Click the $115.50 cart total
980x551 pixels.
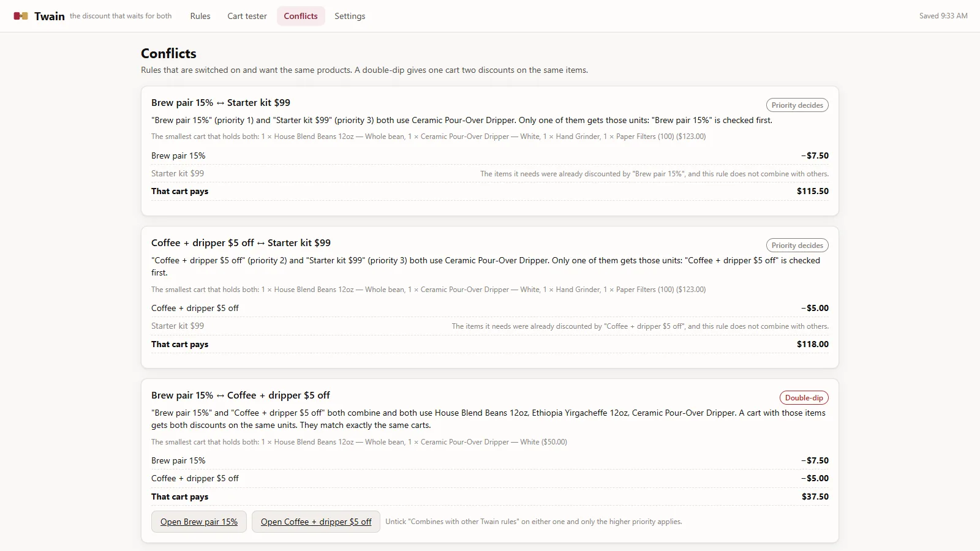click(x=813, y=191)
